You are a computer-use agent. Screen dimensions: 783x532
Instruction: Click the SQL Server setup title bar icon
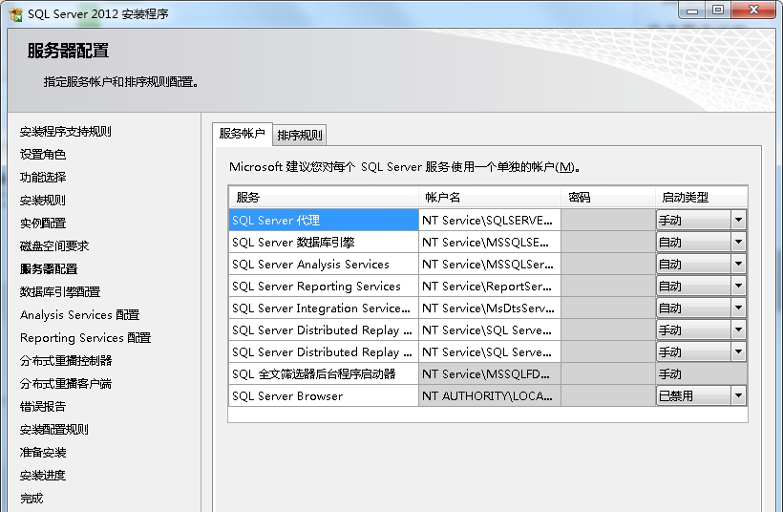click(16, 14)
